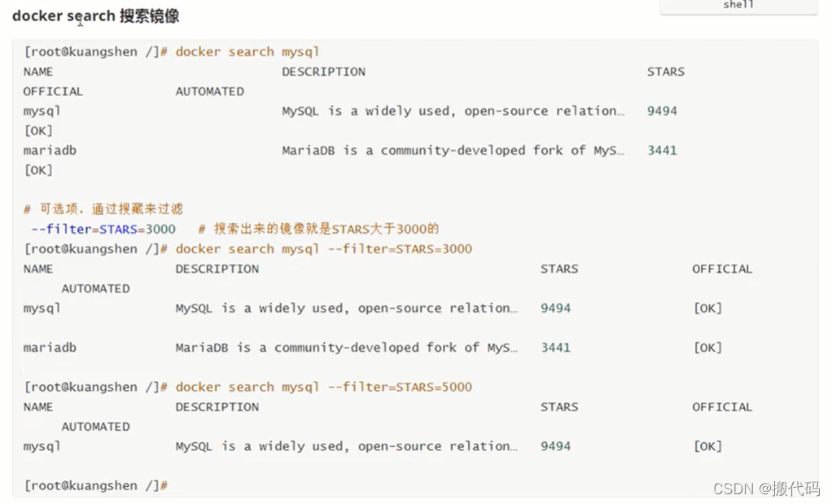Image resolution: width=832 pixels, height=504 pixels.
Task: Select the unfiltered "docker search mysql" command line
Action: (x=247, y=52)
